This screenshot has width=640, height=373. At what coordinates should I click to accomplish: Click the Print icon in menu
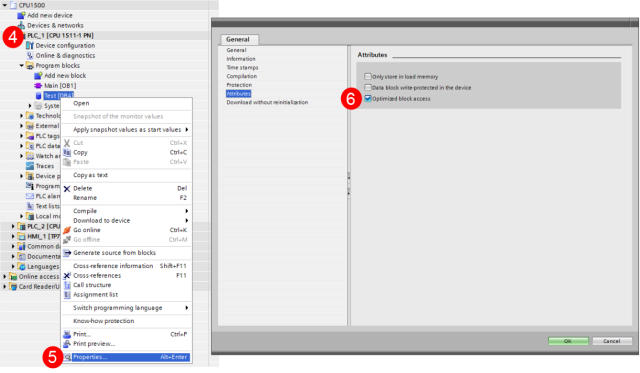67,334
